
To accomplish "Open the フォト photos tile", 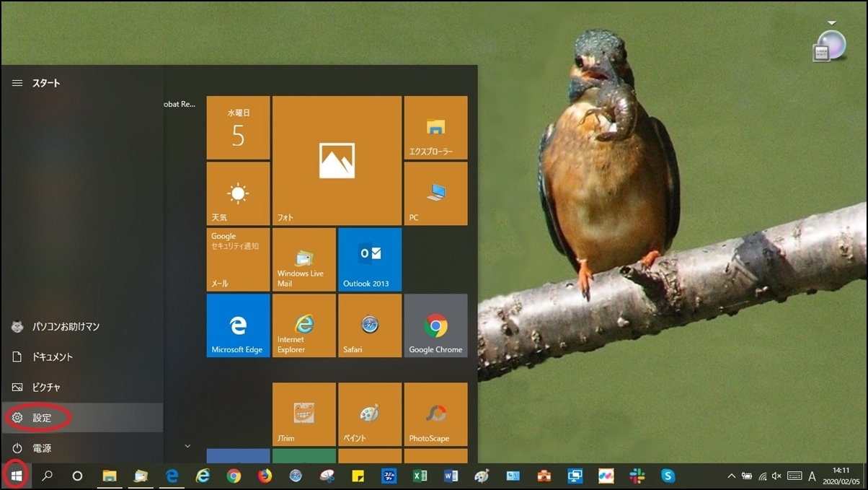I will click(337, 160).
